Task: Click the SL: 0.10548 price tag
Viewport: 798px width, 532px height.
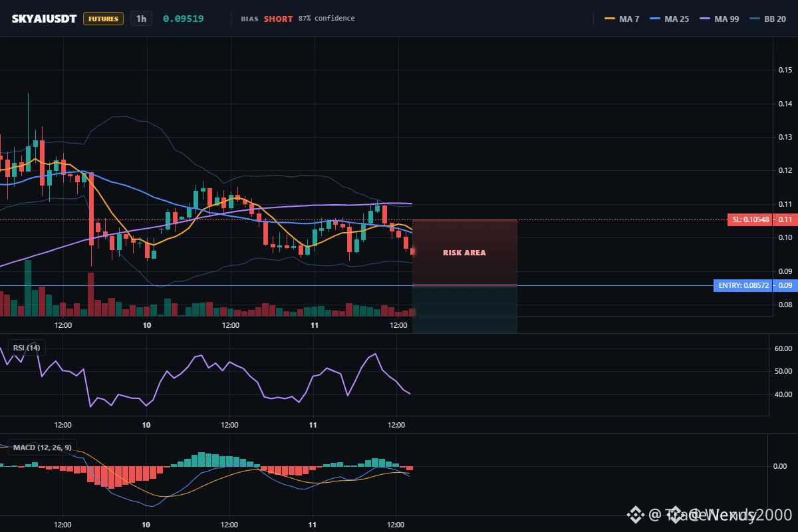Action: pyautogui.click(x=751, y=219)
